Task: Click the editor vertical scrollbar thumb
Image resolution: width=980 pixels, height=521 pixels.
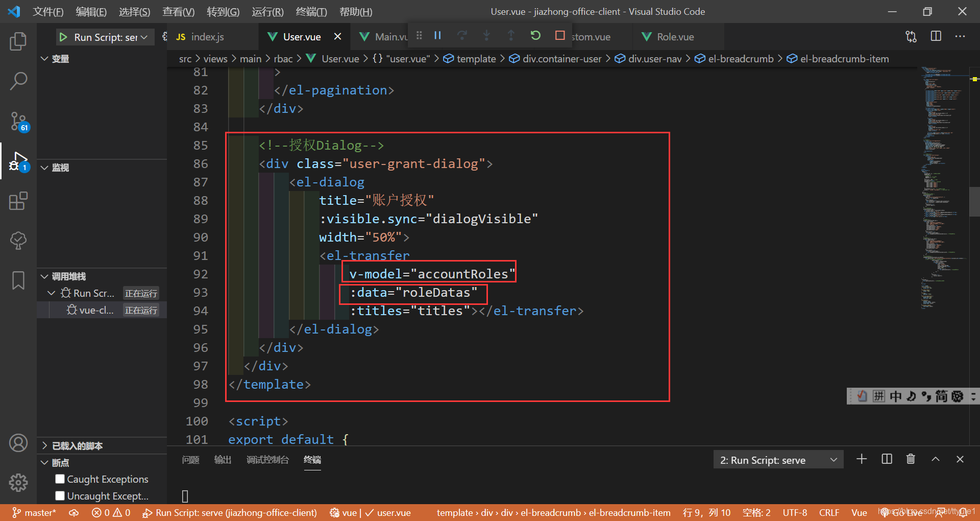Action: 974,202
